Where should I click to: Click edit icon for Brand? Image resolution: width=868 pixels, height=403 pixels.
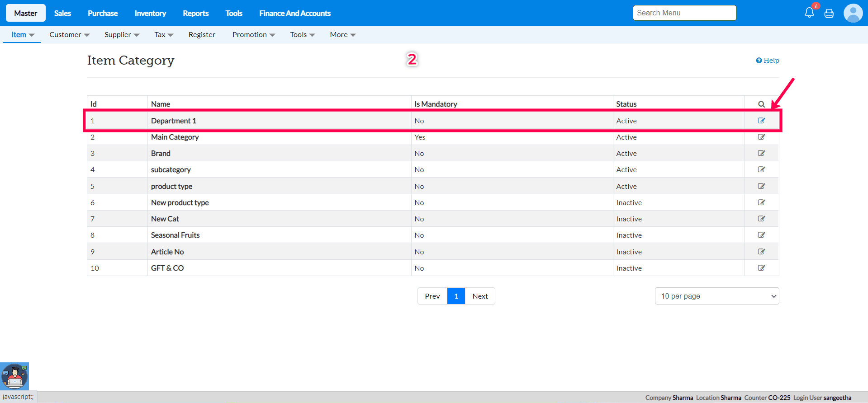761,153
